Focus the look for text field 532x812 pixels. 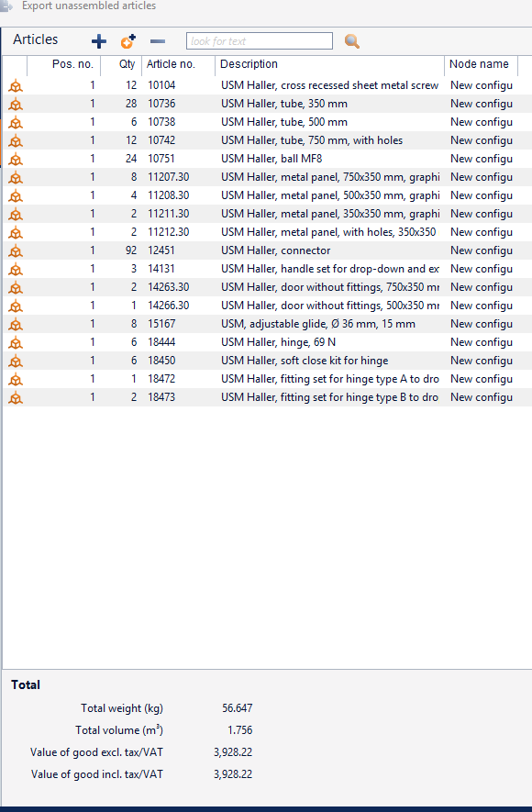(260, 41)
